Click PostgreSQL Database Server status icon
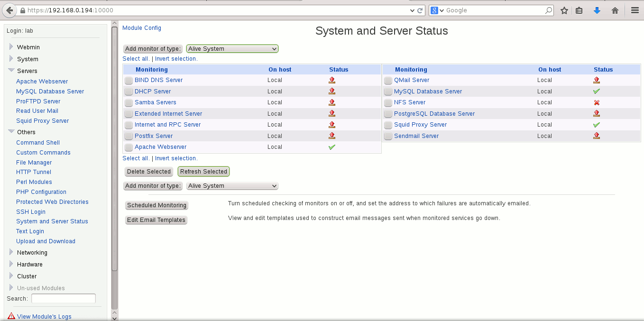Screen dimensions: 644x321 pos(597,113)
